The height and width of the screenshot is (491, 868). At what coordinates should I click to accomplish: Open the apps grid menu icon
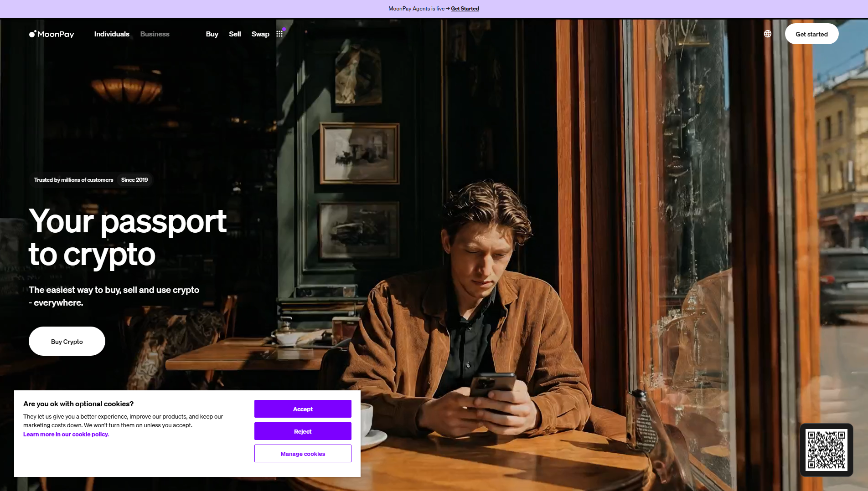(279, 34)
